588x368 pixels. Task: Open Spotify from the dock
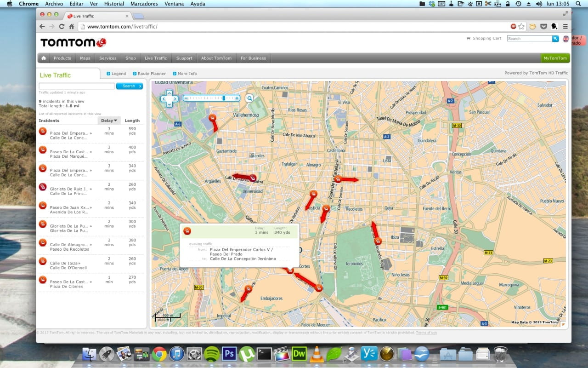pyautogui.click(x=211, y=354)
